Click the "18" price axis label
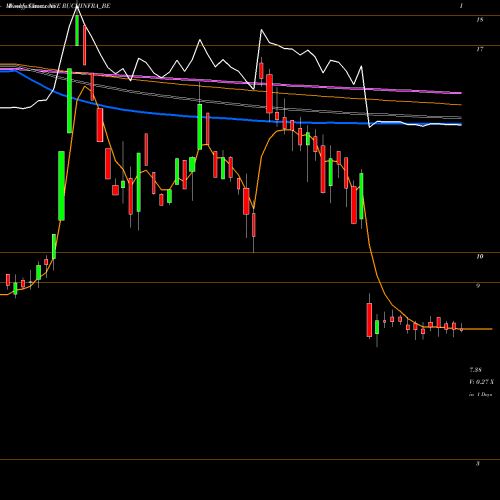Screen dimensions: 500x500 coord(479,20)
